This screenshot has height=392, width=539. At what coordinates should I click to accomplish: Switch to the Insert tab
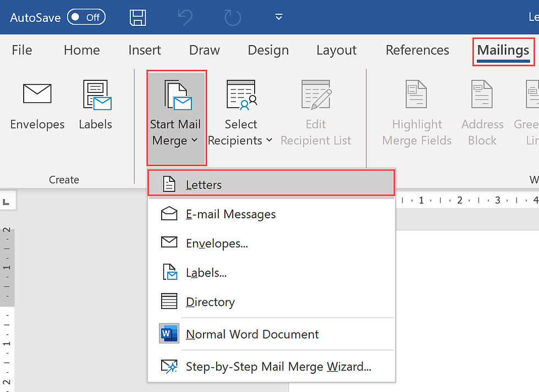(144, 50)
